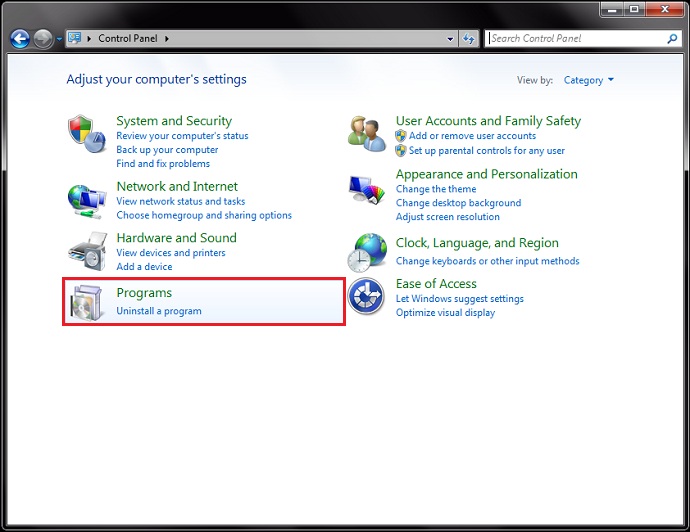This screenshot has width=690, height=532.
Task: Click the Control Panel icon in address bar
Action: tap(75, 38)
